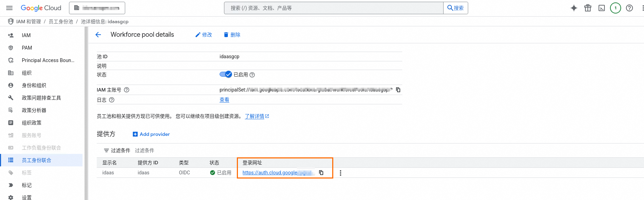Click the idaas display name cell
The height and width of the screenshot is (200, 644).
tap(108, 173)
